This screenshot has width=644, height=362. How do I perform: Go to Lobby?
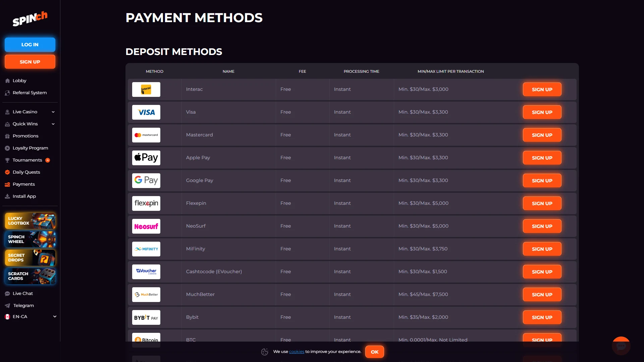[x=19, y=81]
